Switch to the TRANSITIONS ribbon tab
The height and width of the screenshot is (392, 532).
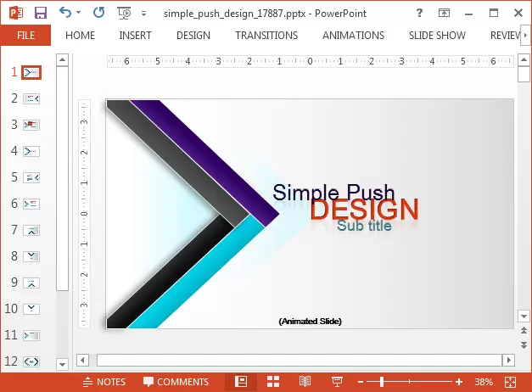pyautogui.click(x=266, y=36)
